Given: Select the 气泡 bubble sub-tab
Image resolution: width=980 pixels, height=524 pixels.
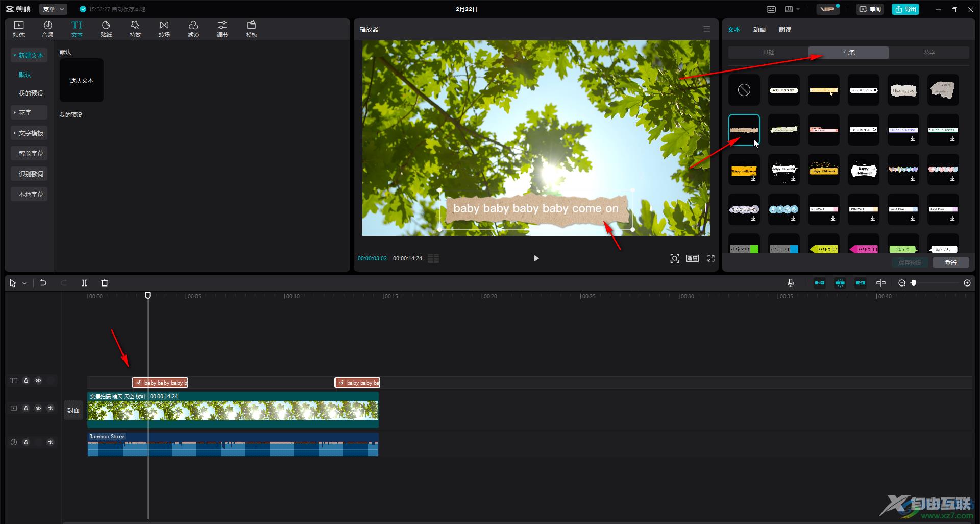Looking at the screenshot, I should point(849,53).
